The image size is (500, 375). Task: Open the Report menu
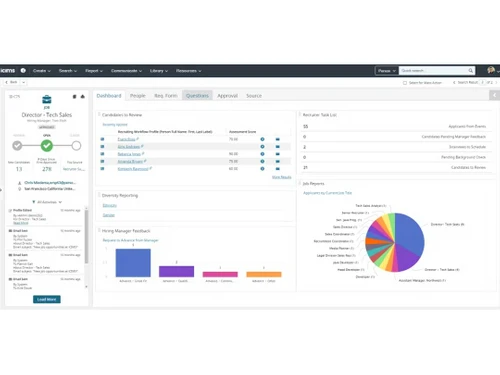coord(94,71)
